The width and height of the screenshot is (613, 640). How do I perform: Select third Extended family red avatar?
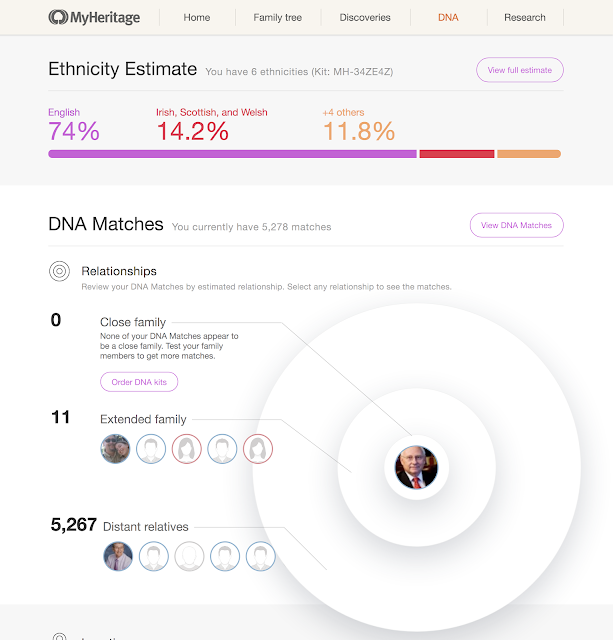[x=187, y=449]
